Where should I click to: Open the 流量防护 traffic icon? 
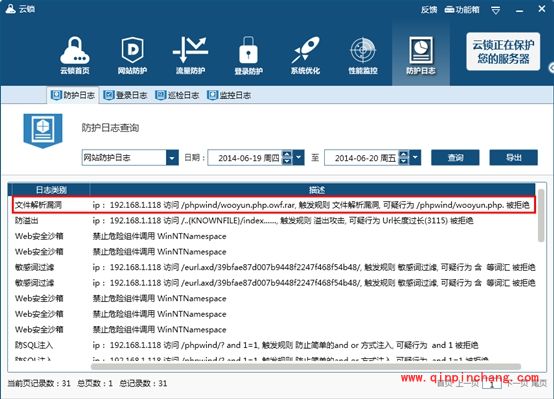190,55
